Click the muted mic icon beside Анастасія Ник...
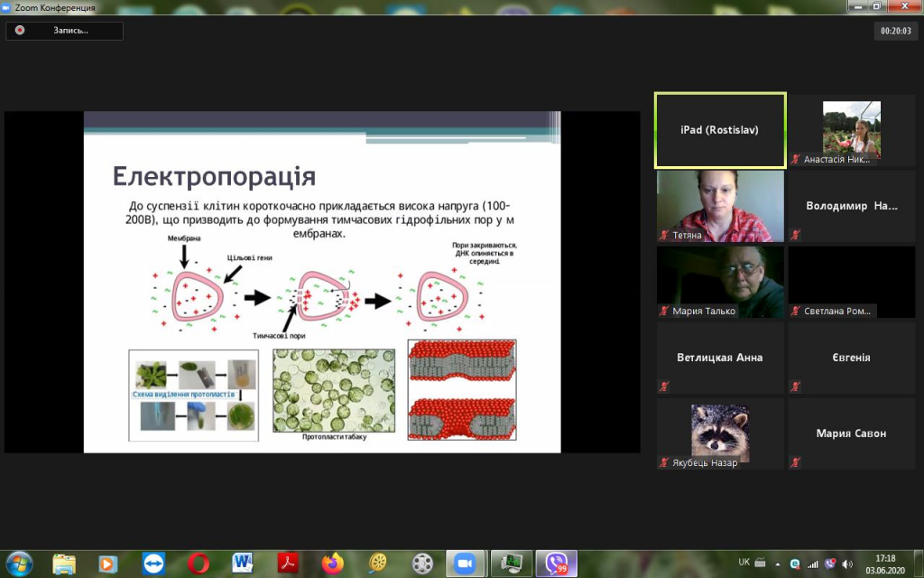Viewport: 924px width, 578px height. pyautogui.click(x=796, y=159)
